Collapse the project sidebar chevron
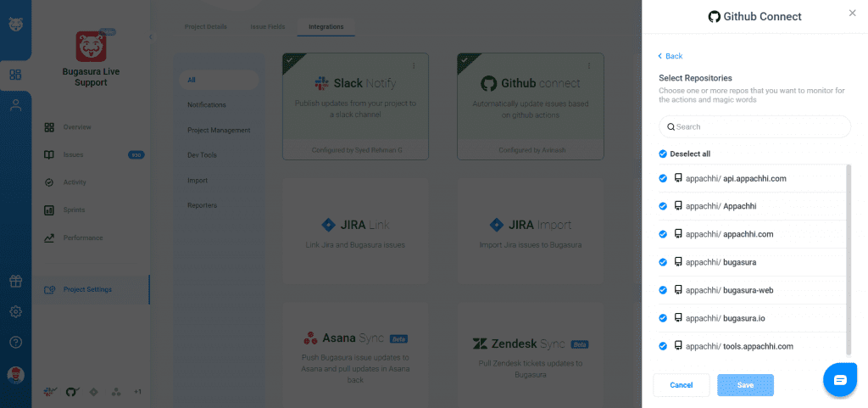868x408 pixels. pos(150,37)
